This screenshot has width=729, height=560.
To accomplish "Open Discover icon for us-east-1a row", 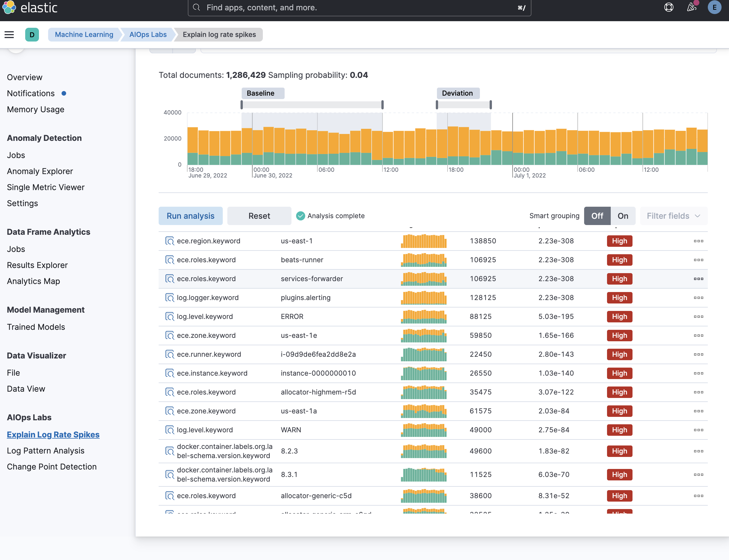I will tap(170, 411).
